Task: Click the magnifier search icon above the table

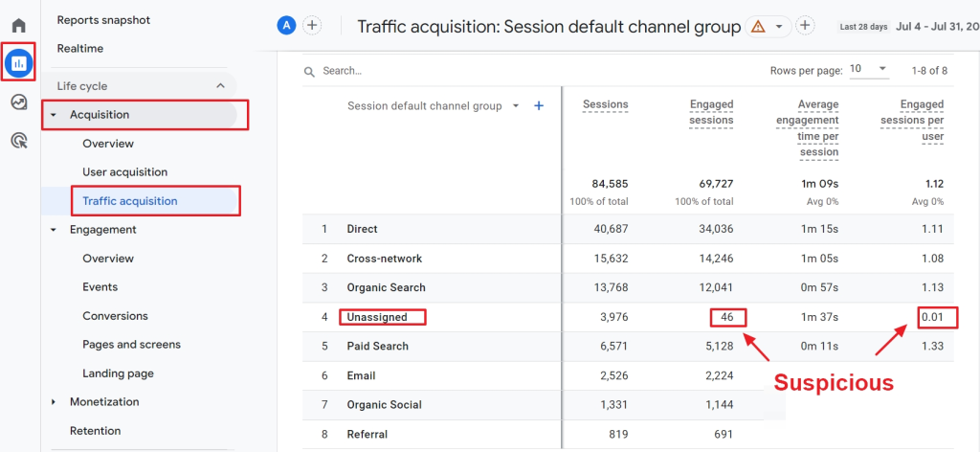Action: (309, 71)
